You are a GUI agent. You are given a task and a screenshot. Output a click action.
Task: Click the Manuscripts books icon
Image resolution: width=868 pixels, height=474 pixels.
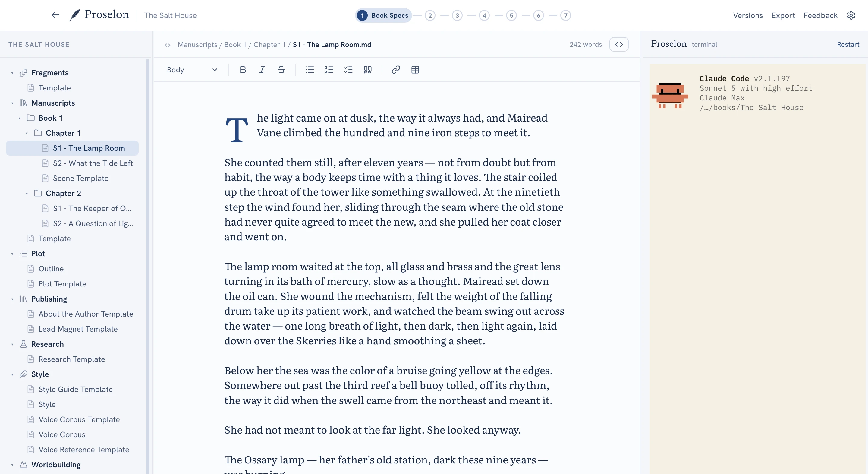tap(23, 103)
